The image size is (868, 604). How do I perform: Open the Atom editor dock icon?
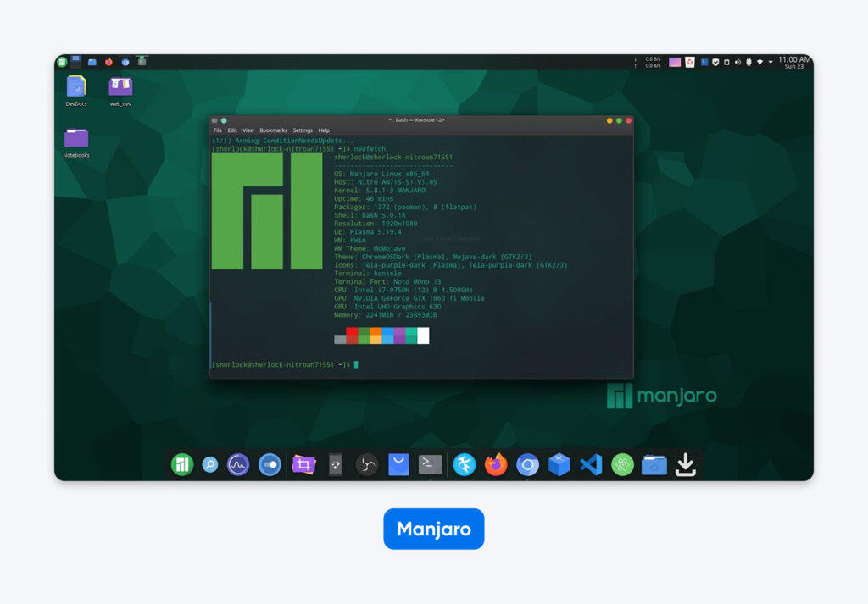(x=621, y=464)
